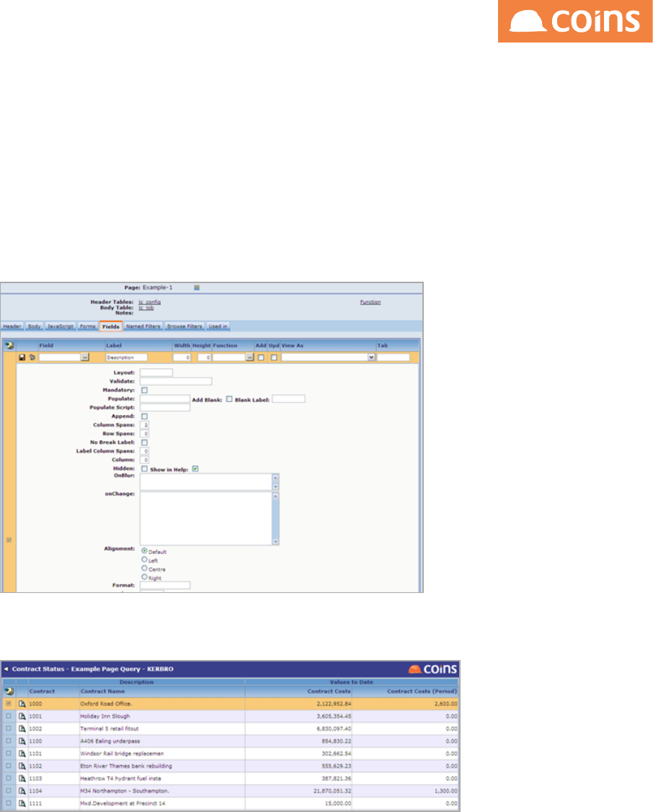Click the coins logo in Contract Status header
The height and width of the screenshot is (812, 653).
(x=433, y=669)
